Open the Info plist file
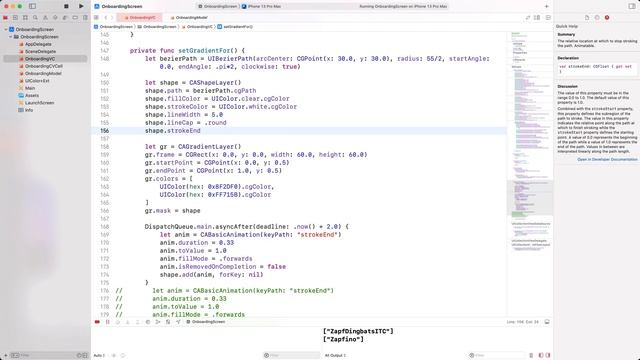This screenshot has width=640, height=360. click(29, 110)
